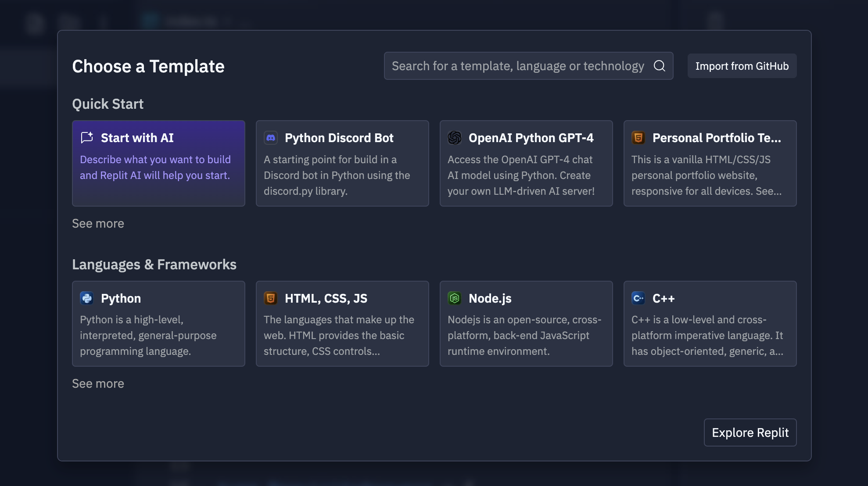
Task: Click the Discord icon on Python Discord Bot
Action: (271, 138)
